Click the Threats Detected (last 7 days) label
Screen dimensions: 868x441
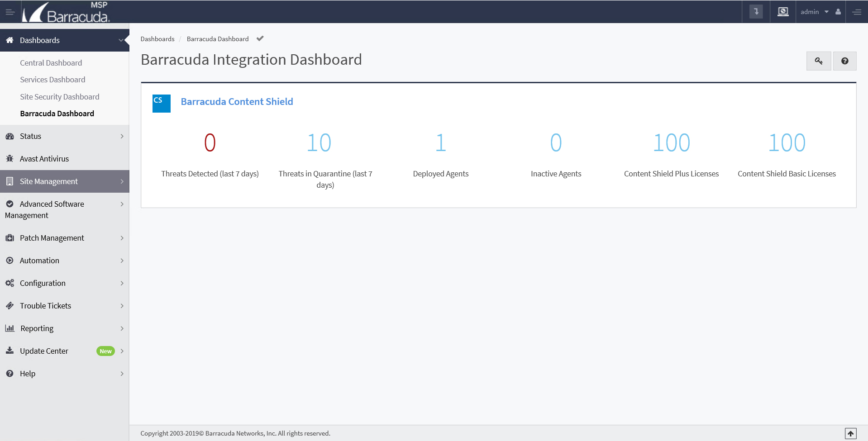[x=210, y=174]
